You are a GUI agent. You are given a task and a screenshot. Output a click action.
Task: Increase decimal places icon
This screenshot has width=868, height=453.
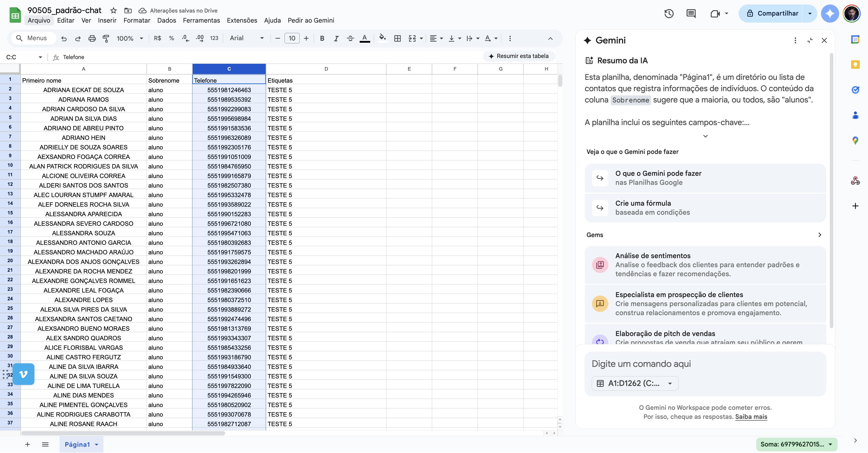(x=200, y=38)
